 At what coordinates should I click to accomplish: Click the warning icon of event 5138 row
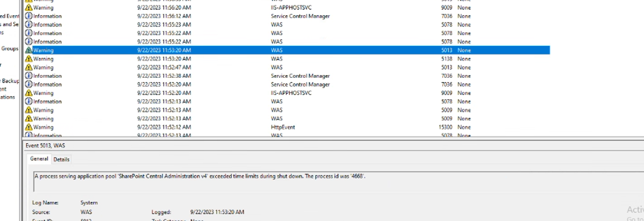[28, 59]
